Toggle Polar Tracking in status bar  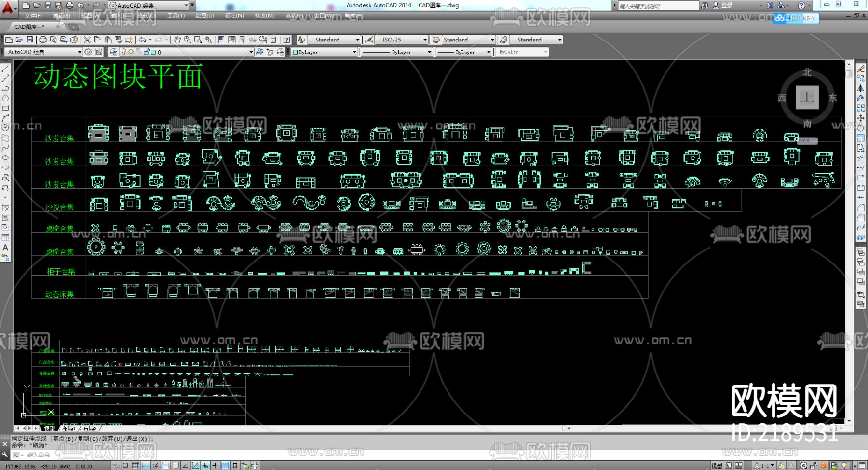156,466
